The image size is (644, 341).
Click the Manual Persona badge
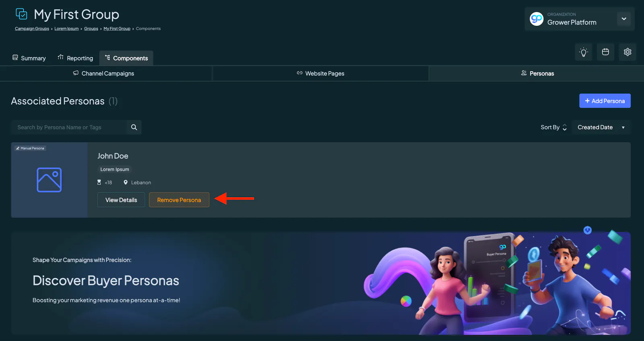coord(31,148)
